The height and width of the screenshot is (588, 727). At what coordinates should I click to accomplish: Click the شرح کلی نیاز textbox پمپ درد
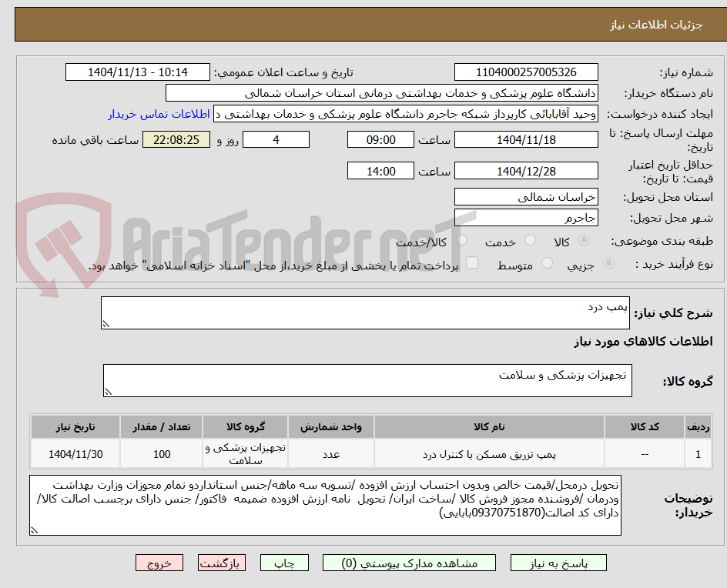[365, 313]
